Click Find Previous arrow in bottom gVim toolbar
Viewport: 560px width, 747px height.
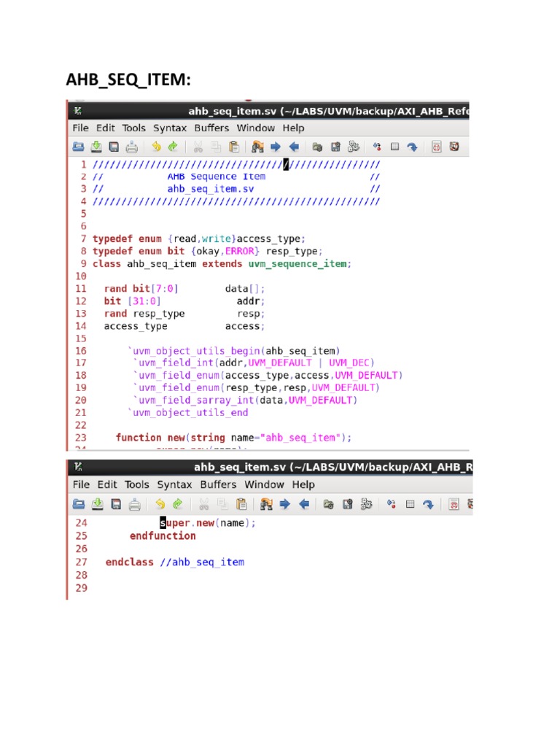[x=304, y=504]
